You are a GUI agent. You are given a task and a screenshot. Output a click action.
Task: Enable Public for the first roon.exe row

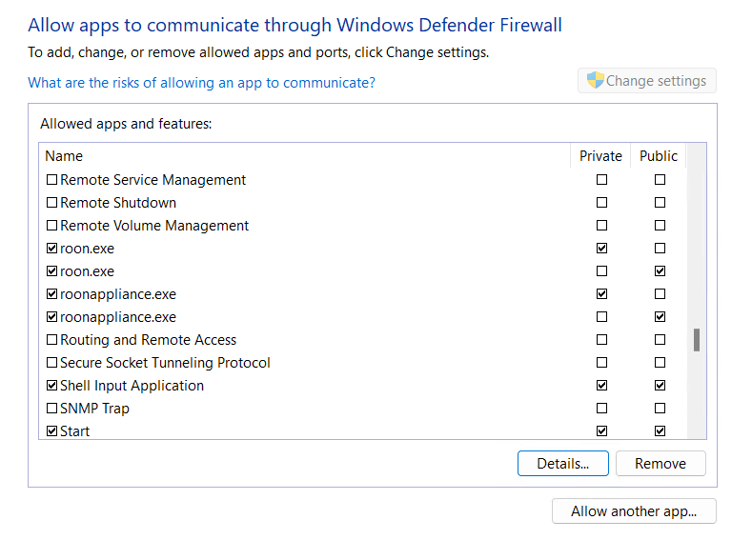[x=660, y=249]
